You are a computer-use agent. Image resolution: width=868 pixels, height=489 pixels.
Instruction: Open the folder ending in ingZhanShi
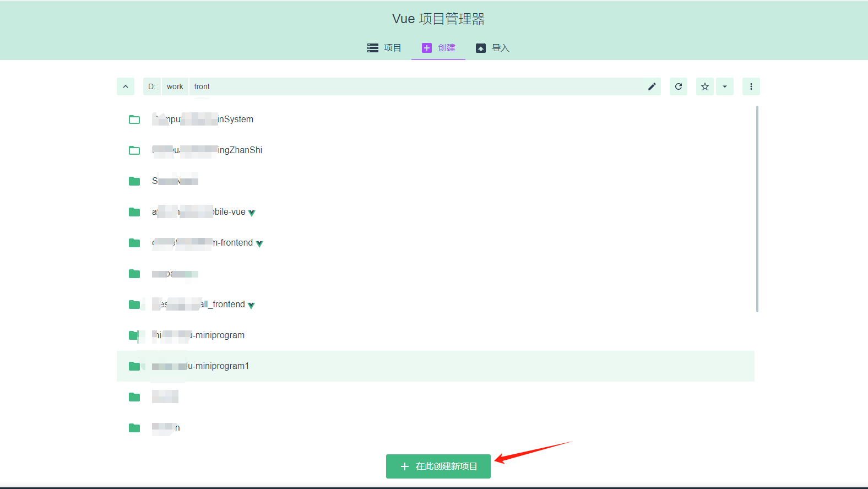207,150
